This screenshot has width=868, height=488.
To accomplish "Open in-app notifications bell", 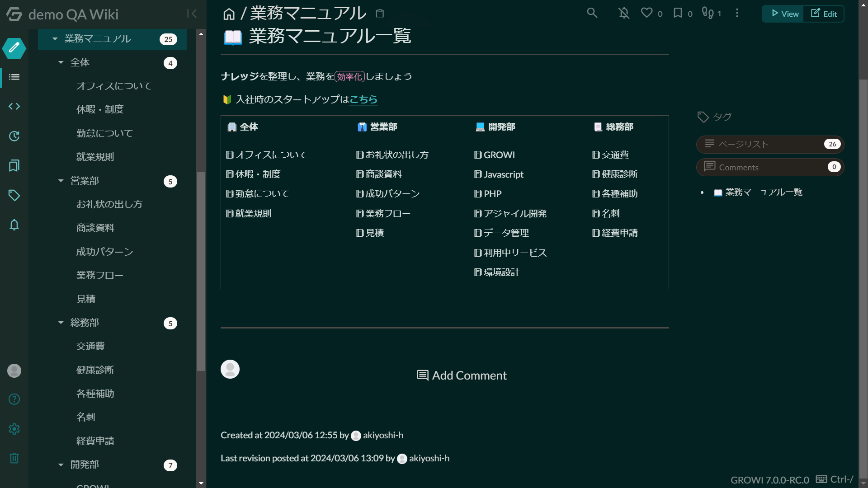I will 14,225.
